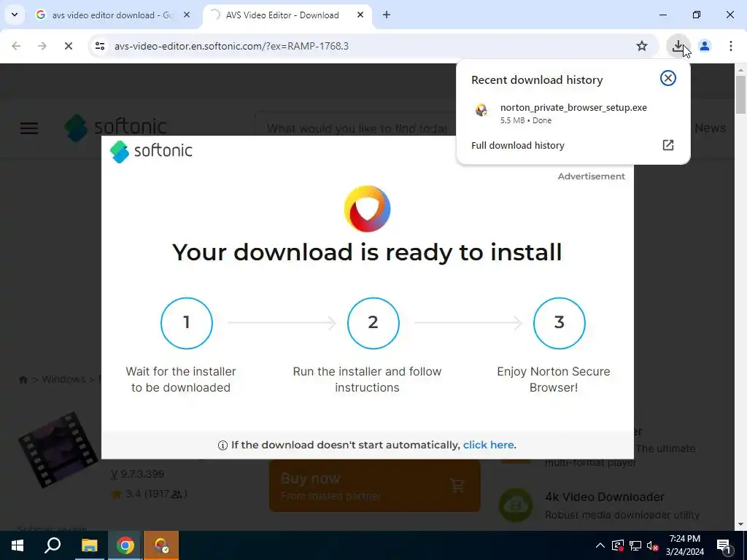Viewport: 747px width, 560px height.
Task: Open the Chrome profile avatar
Action: click(704, 46)
